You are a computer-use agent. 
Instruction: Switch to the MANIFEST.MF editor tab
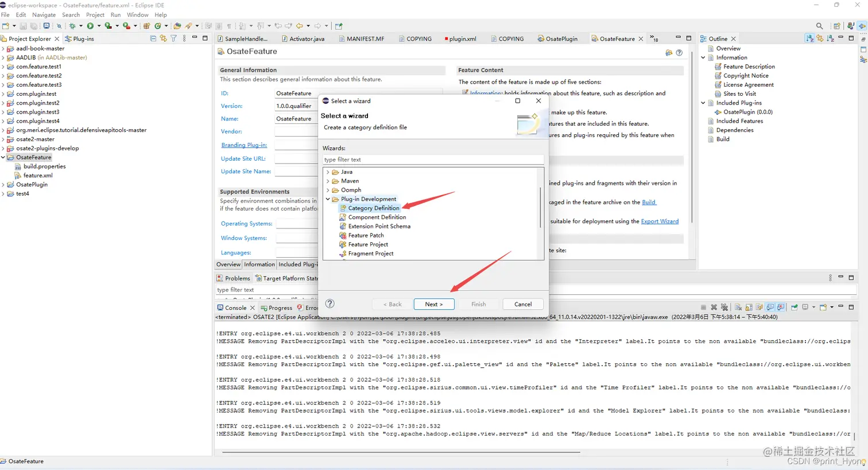(x=362, y=39)
